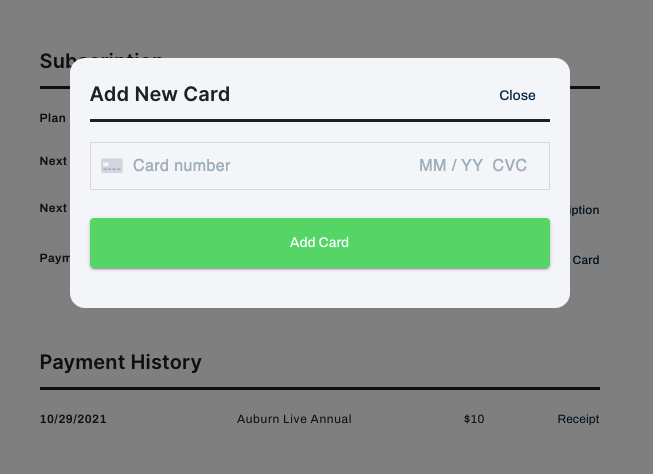Click the second Next label above Paym
653x474 pixels.
pyautogui.click(x=53, y=208)
